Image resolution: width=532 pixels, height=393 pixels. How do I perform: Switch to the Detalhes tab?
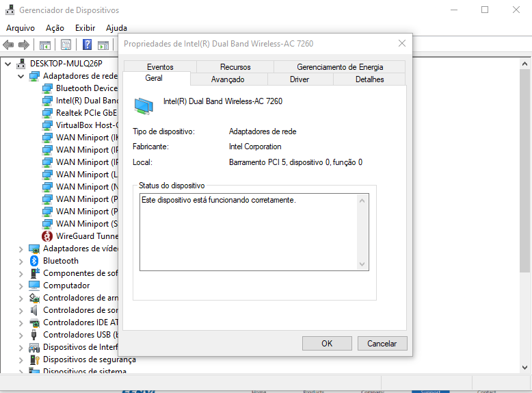369,79
